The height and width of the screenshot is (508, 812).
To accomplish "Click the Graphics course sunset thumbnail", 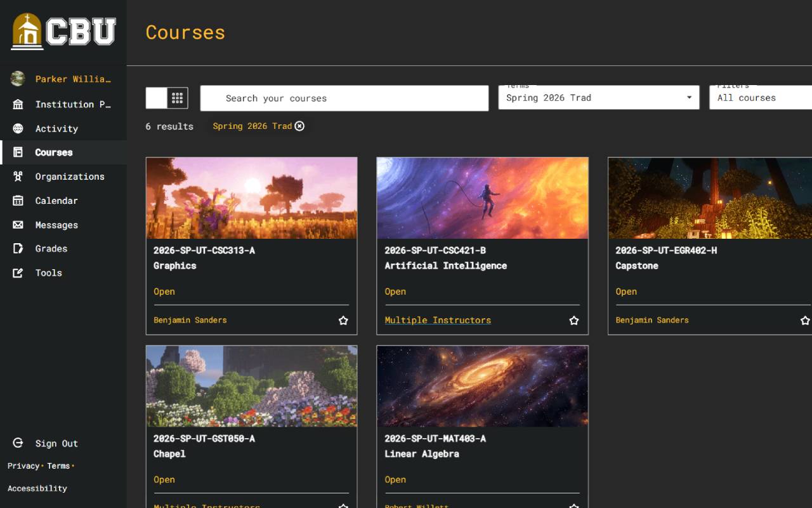I will (251, 198).
